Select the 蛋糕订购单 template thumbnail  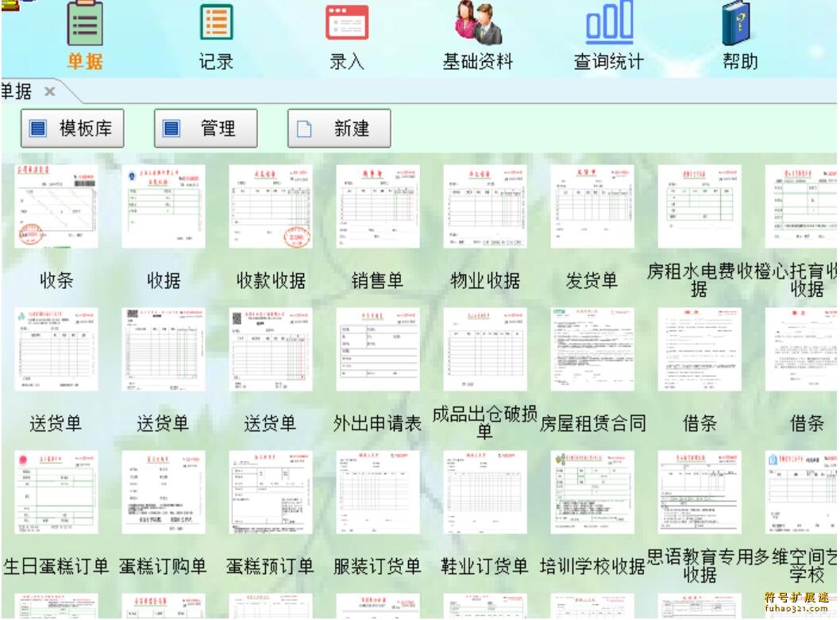[x=164, y=492]
